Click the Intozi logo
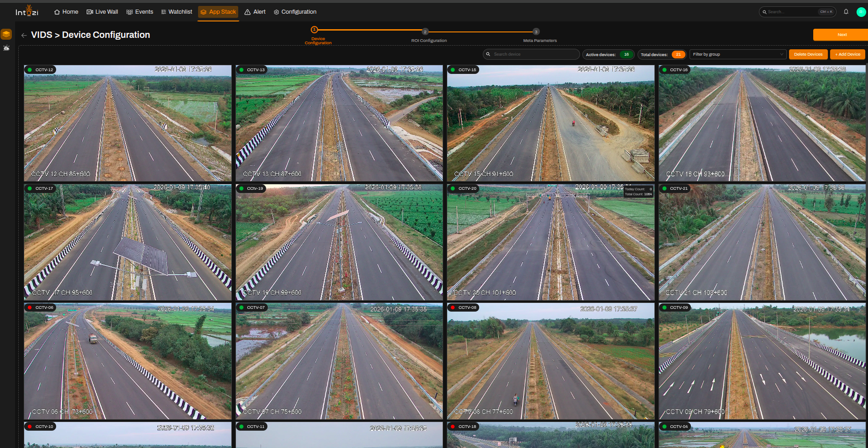Image resolution: width=868 pixels, height=448 pixels. click(27, 11)
